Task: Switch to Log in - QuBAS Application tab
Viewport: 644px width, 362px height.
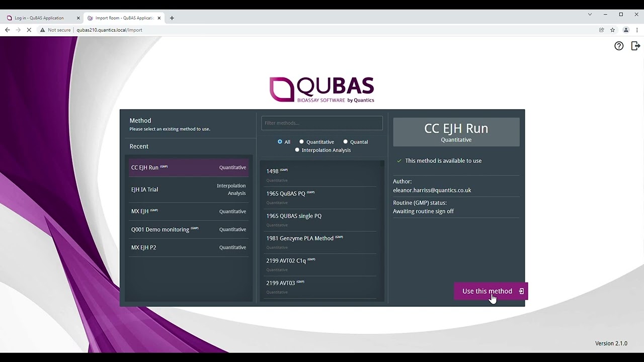Action: [x=42, y=18]
